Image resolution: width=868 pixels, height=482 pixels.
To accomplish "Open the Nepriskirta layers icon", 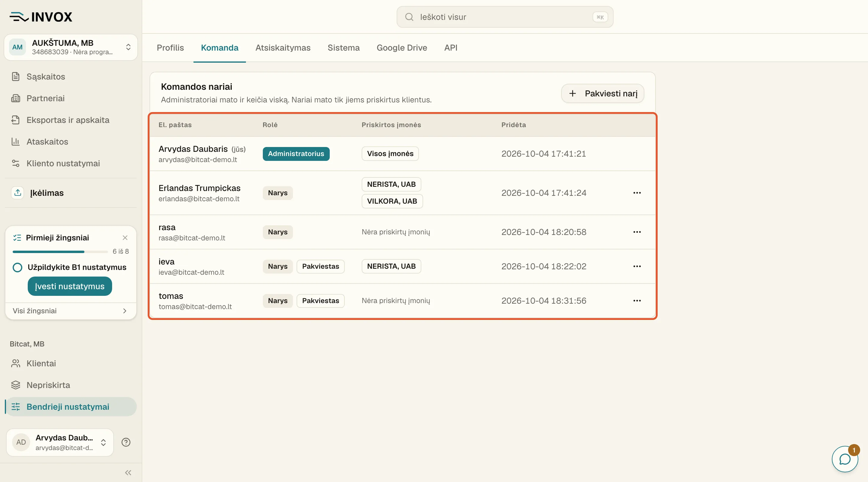I will 15,385.
